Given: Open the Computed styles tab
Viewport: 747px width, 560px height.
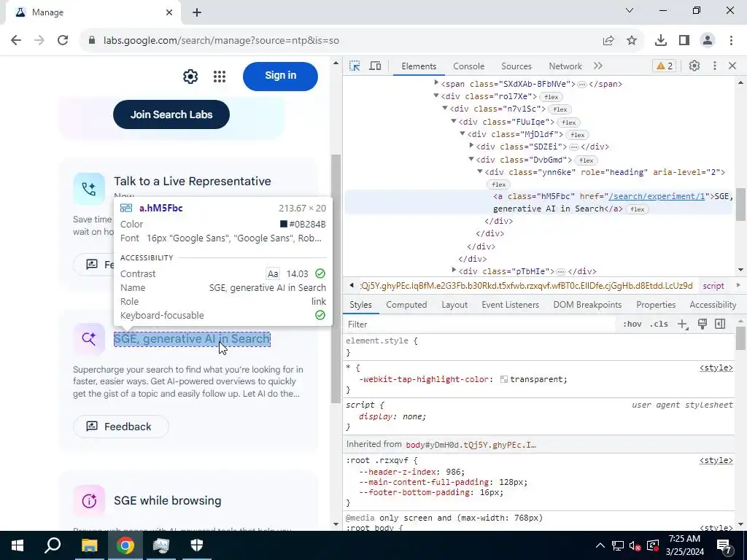Looking at the screenshot, I should click(x=406, y=305).
